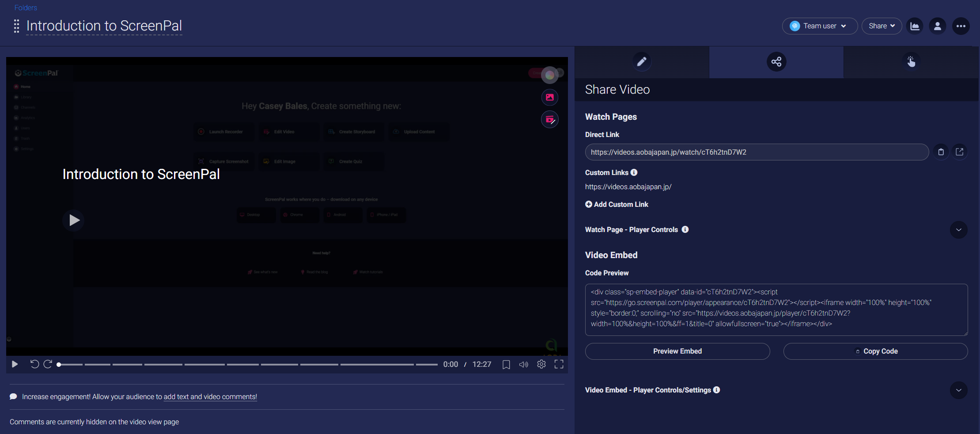Open the Team user dropdown
980x434 pixels.
(x=819, y=26)
